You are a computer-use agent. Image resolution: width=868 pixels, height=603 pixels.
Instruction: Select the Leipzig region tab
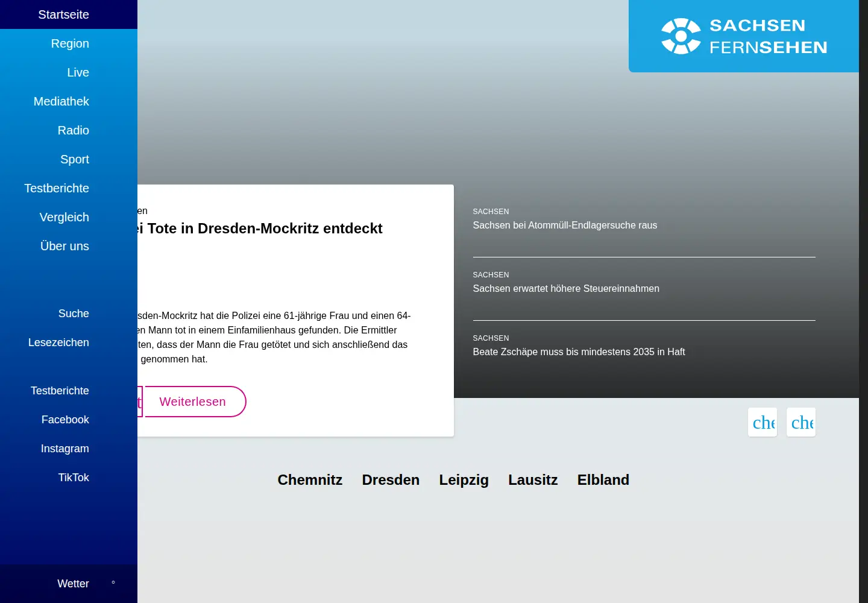pyautogui.click(x=464, y=480)
